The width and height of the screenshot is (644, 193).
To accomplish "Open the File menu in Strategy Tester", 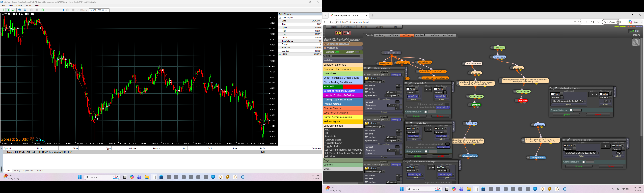I will coord(4,6).
